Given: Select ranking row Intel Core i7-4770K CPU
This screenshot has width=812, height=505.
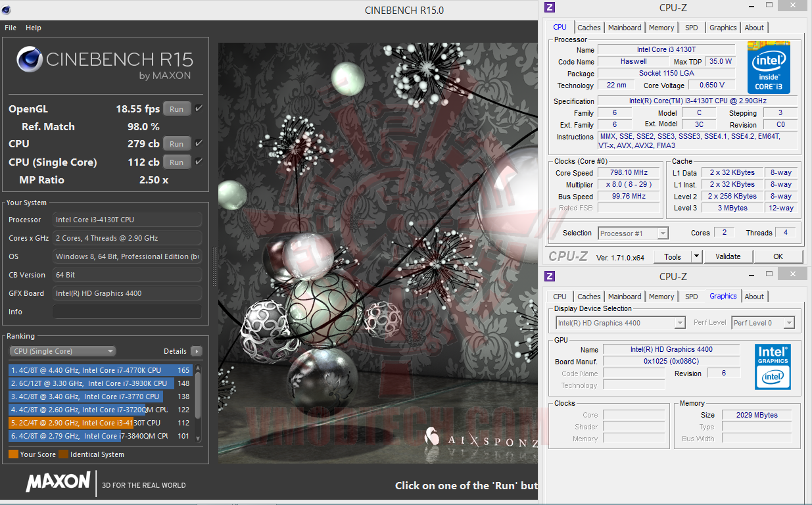Looking at the screenshot, I should pos(101,370).
